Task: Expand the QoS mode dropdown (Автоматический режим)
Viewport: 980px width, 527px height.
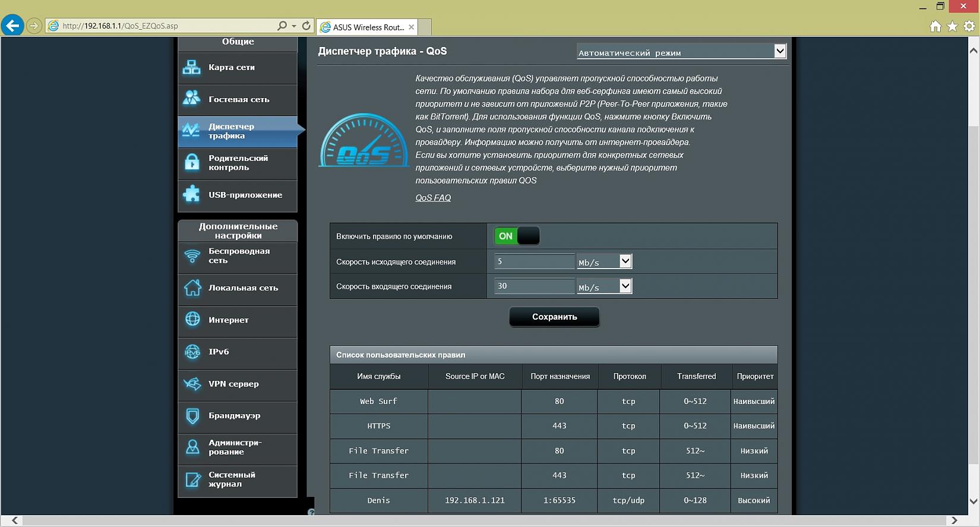Action: (x=681, y=52)
